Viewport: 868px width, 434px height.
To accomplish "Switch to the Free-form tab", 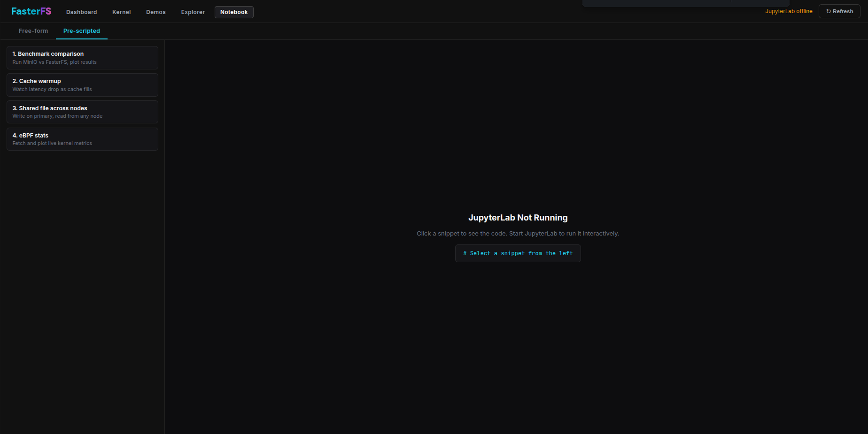I will click(33, 31).
